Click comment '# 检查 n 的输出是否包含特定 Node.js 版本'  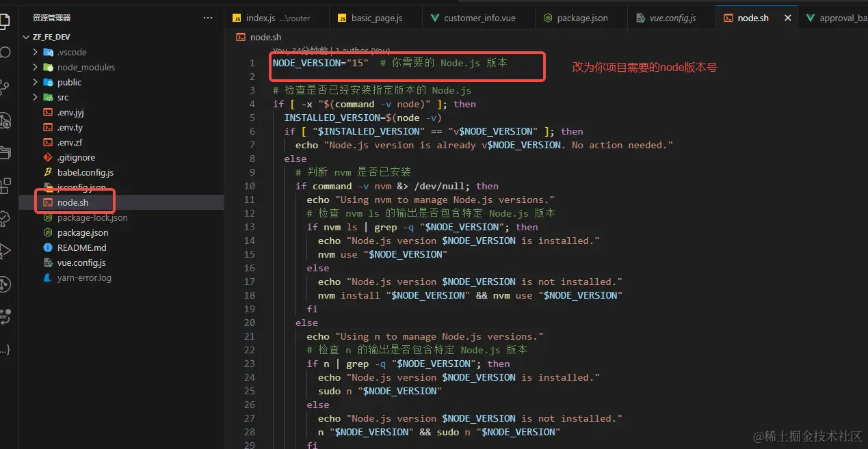(x=417, y=350)
